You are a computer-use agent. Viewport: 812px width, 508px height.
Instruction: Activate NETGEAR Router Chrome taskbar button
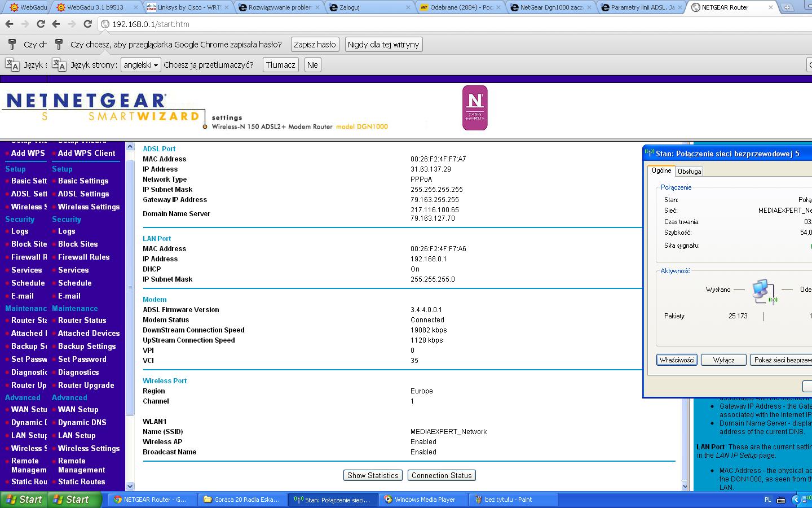tap(151, 500)
